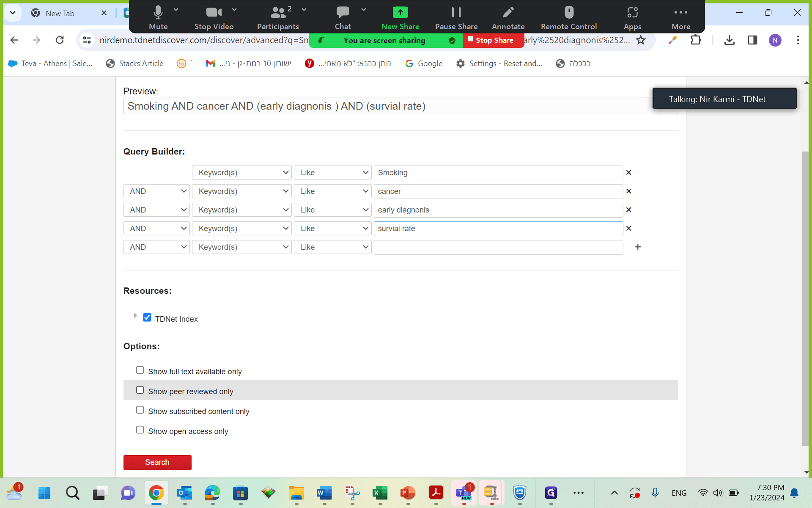Open Stacks Article bookmark
Viewport: 812px width, 508px height.
click(134, 63)
